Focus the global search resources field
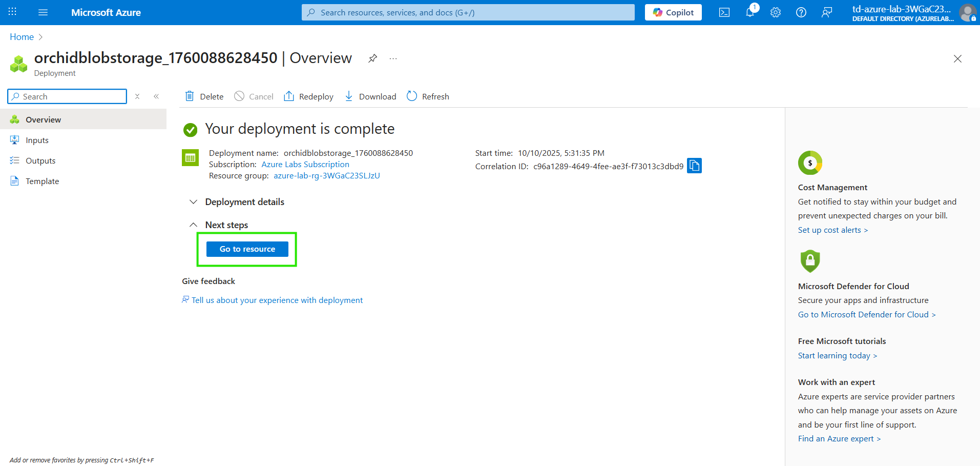This screenshot has width=980, height=466. coord(468,12)
